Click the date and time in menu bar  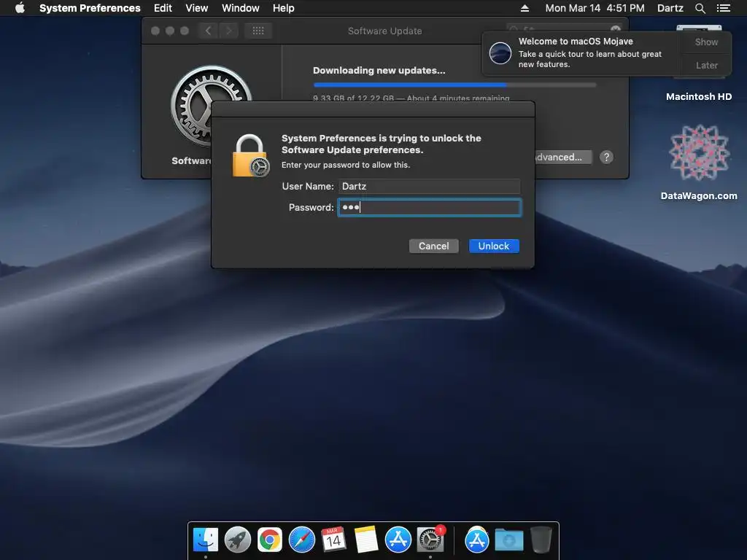click(595, 8)
